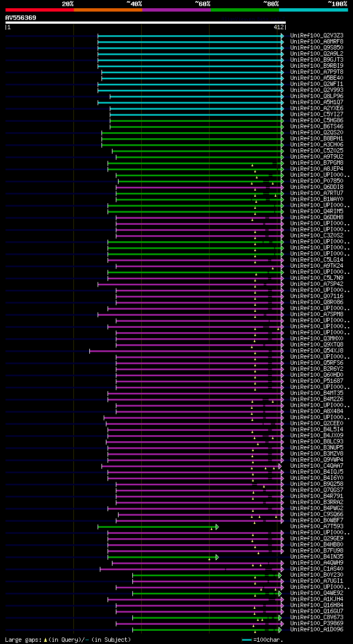This screenshot has width=353, height=644.
Task: Open UniRef100_B8BPH1 entry
Action: click(x=317, y=139)
